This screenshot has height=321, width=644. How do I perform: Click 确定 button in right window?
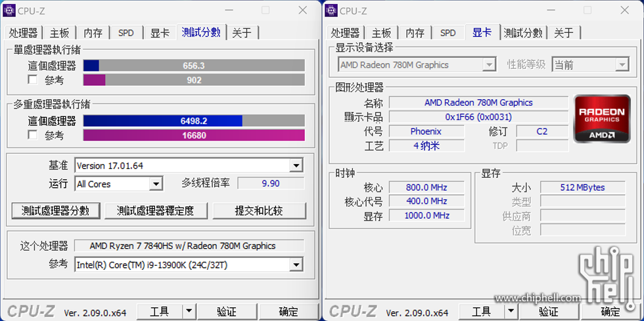click(x=610, y=312)
